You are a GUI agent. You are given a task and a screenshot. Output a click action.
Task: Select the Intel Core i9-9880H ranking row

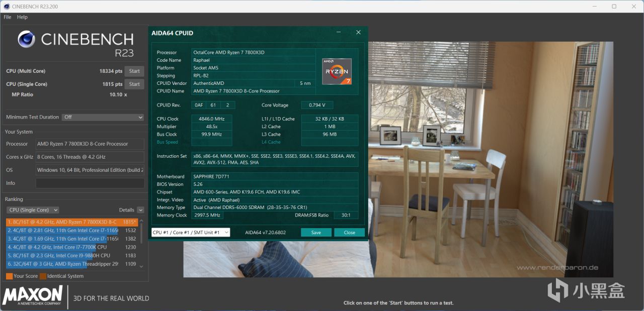click(x=72, y=256)
